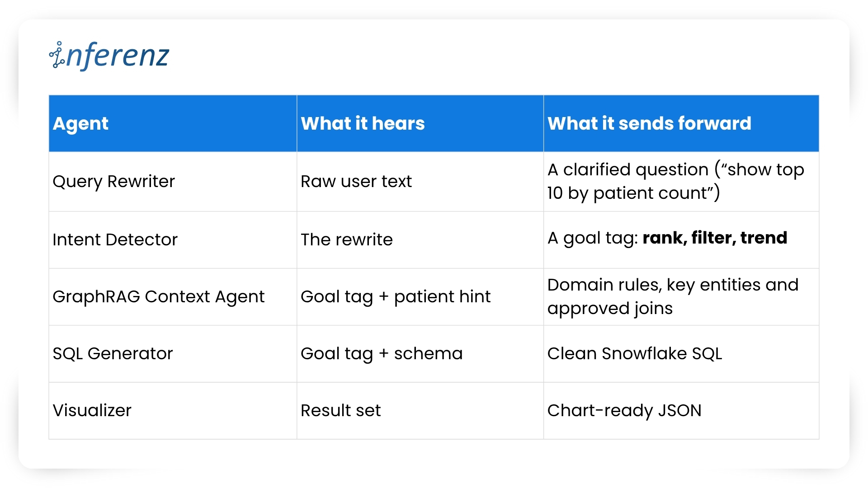868x488 pixels.
Task: Click The rewrite cell
Action: tap(420, 240)
